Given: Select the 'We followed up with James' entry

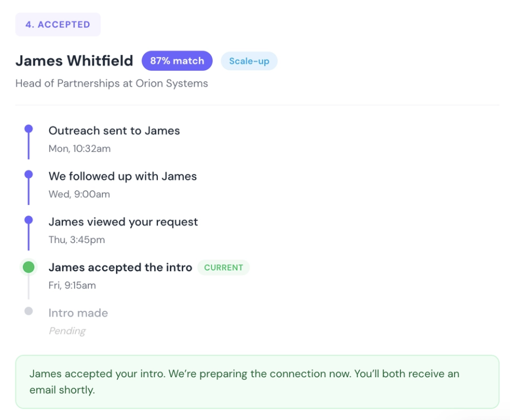Looking at the screenshot, I should [122, 177].
